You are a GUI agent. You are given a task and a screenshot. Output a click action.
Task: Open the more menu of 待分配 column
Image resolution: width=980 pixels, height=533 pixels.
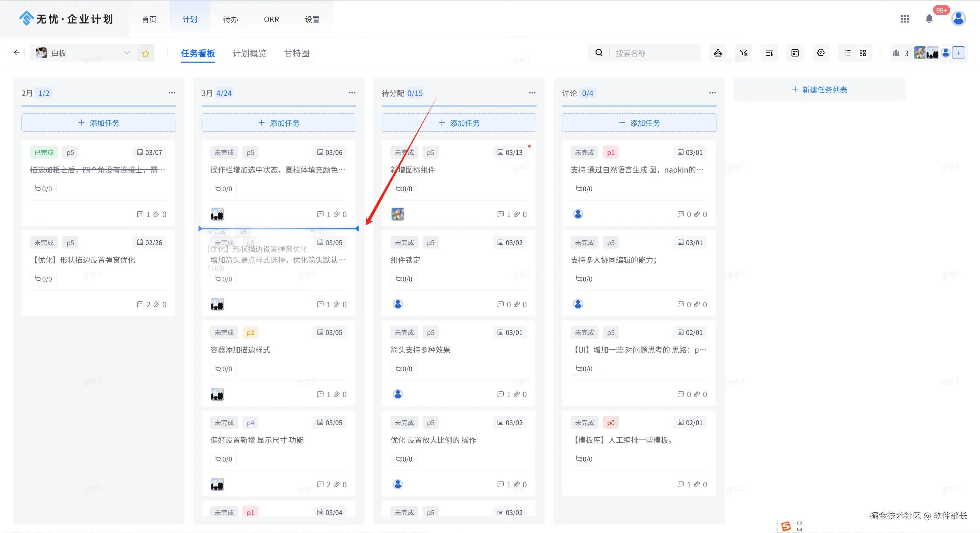[532, 93]
